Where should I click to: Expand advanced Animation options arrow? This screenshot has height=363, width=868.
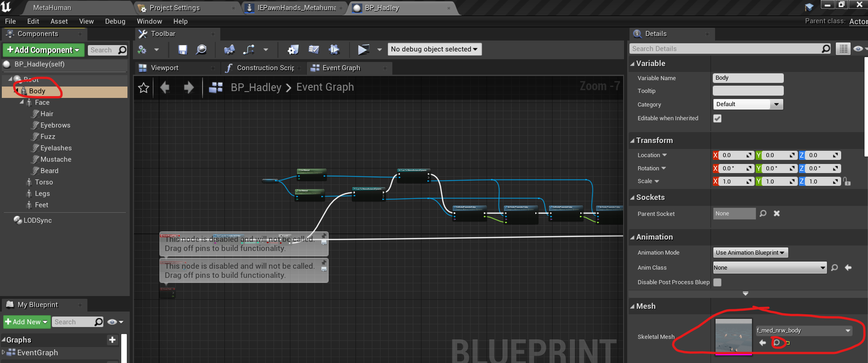click(745, 294)
